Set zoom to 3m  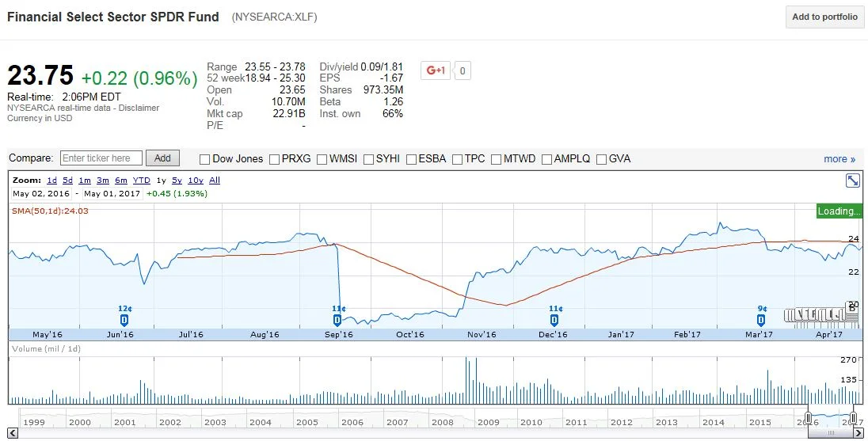102,181
